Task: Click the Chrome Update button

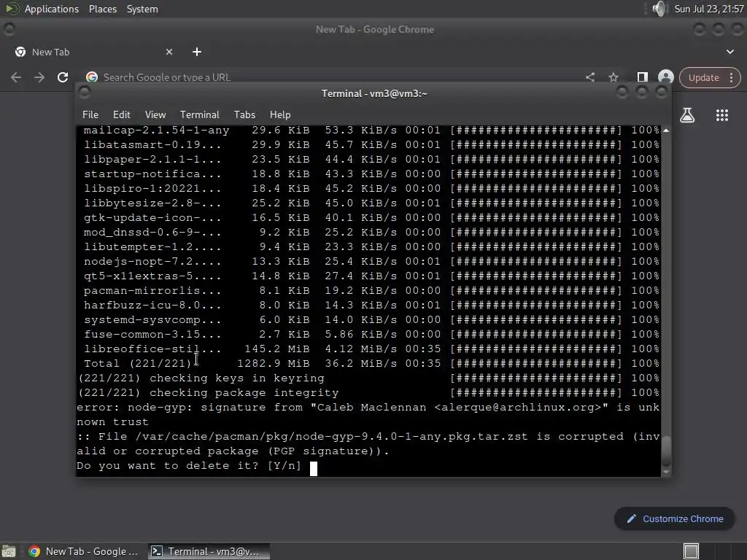Action: click(704, 77)
